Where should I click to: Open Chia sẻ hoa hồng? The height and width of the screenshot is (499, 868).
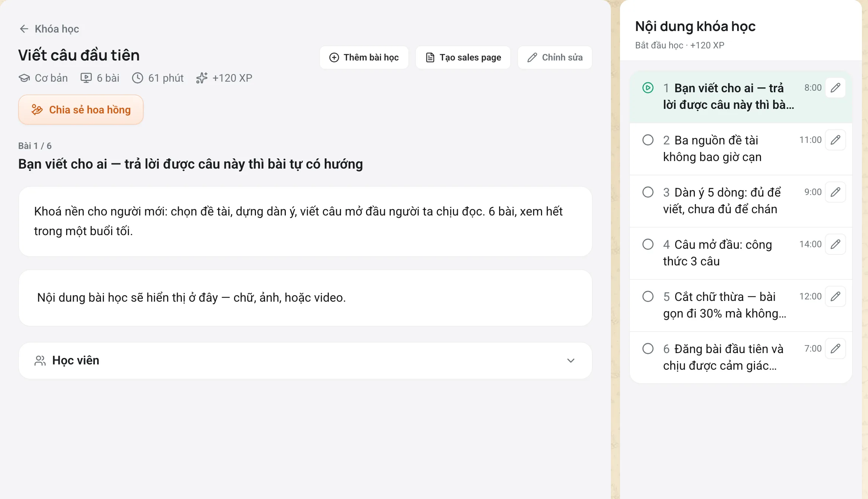tap(81, 110)
